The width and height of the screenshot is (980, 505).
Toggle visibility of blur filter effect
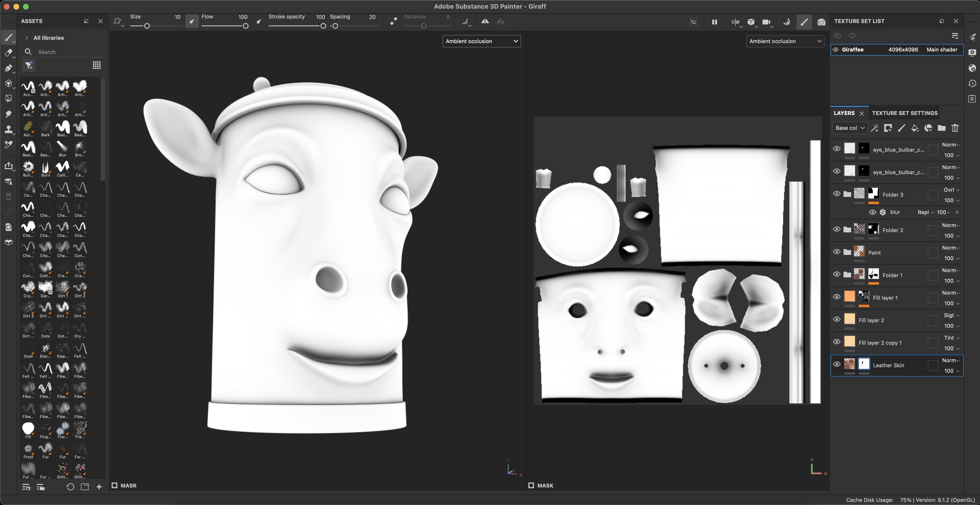click(x=872, y=212)
